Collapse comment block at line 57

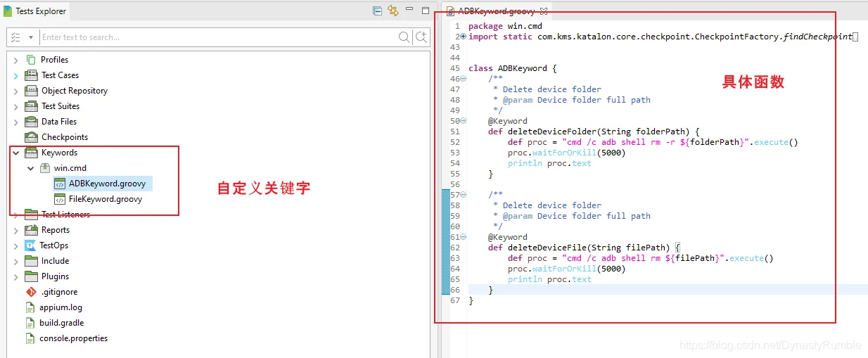point(463,195)
